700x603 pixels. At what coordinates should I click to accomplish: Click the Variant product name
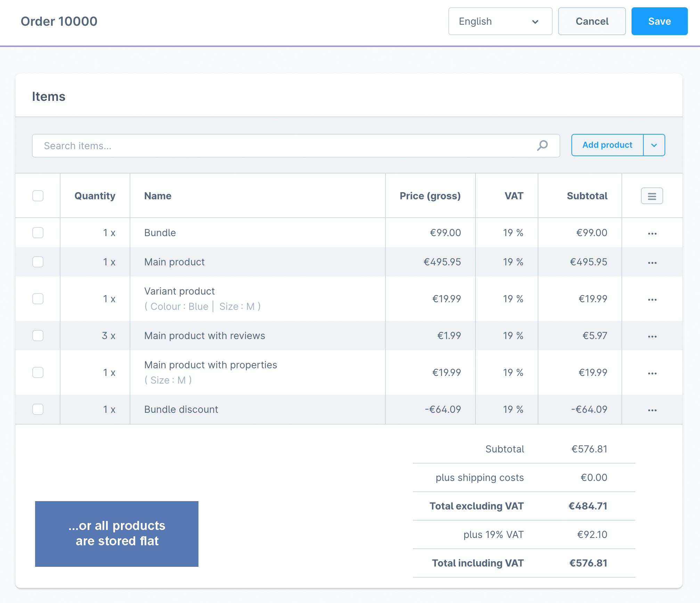(x=179, y=291)
